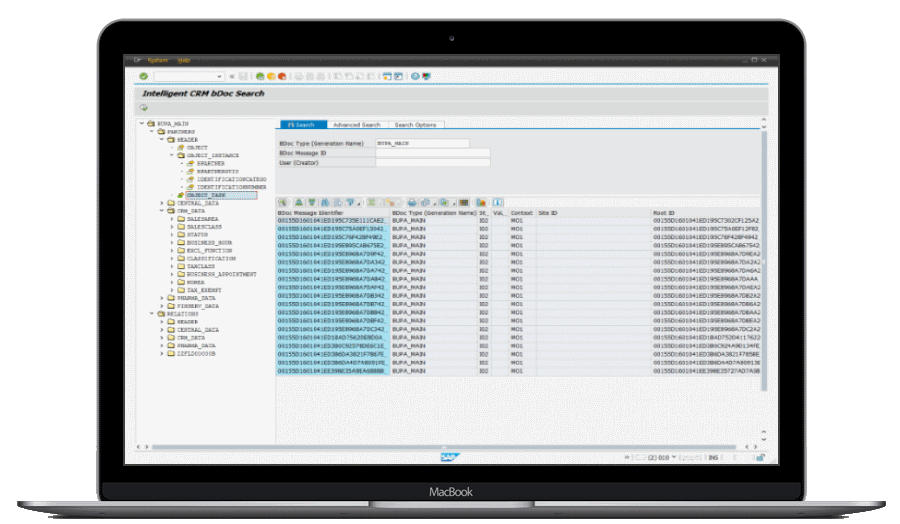Click the last BDoc message identifier row
900x524 pixels.
point(333,371)
